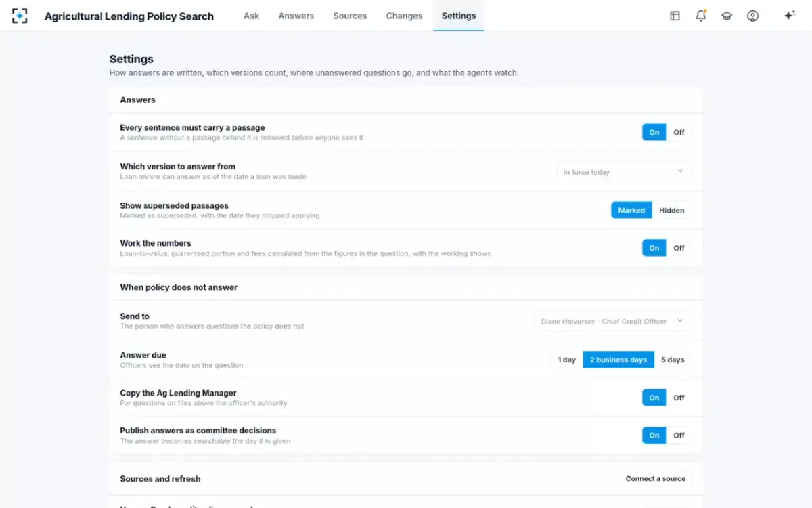The width and height of the screenshot is (812, 508).
Task: Set Answer due to 1 day
Action: pyautogui.click(x=567, y=360)
